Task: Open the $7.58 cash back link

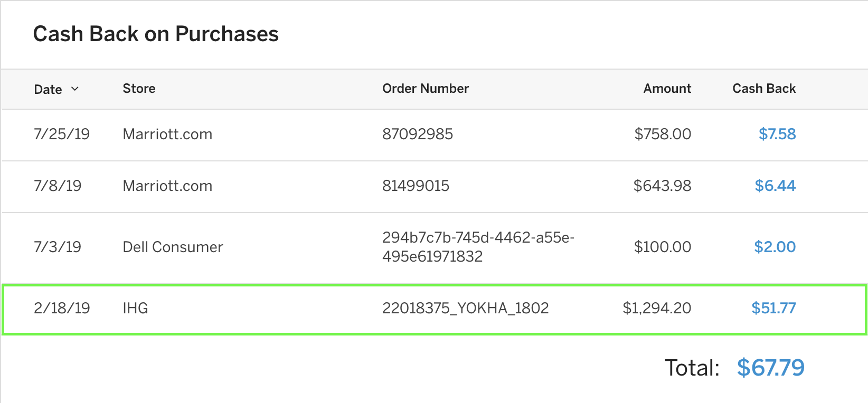Action: tap(777, 134)
